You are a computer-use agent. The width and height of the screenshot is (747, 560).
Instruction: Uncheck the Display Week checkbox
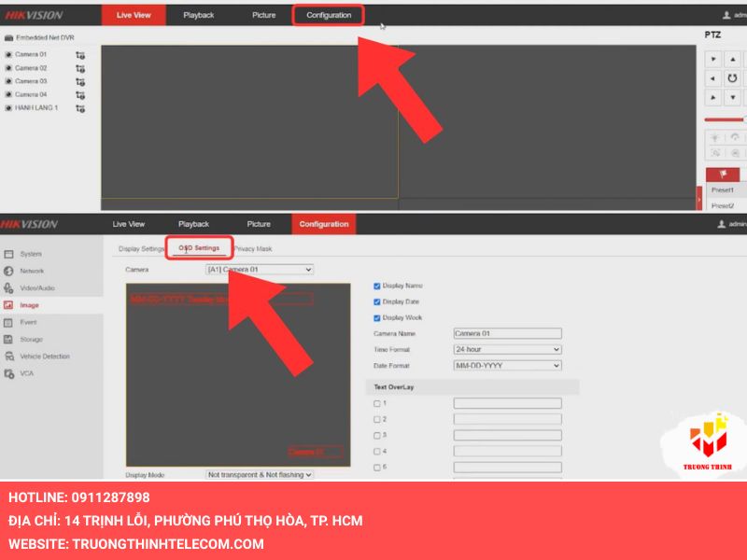tap(377, 318)
